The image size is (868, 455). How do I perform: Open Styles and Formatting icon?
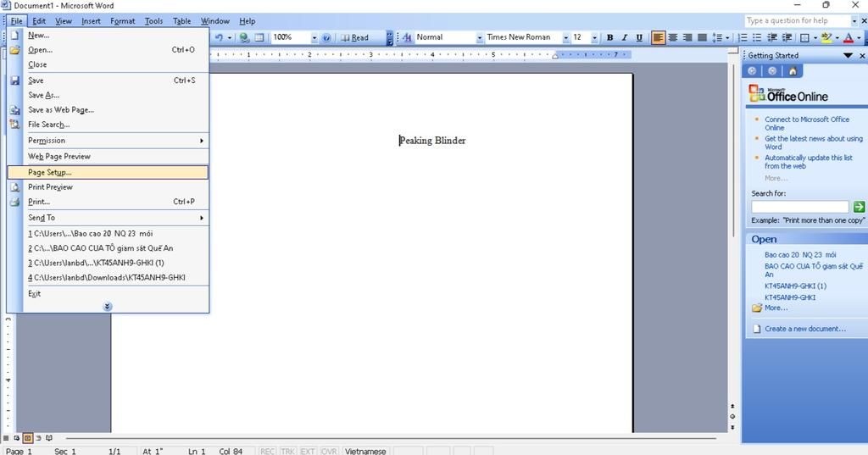coord(407,37)
